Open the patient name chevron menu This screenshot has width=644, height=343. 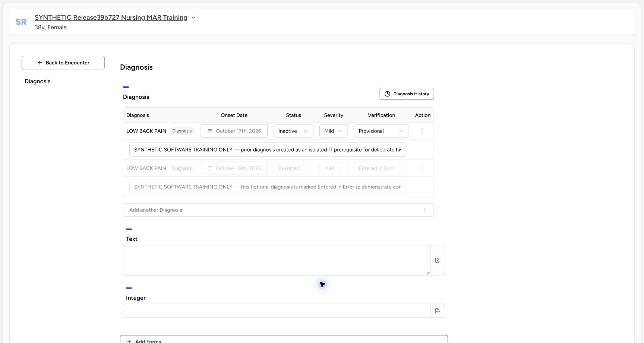pyautogui.click(x=193, y=18)
